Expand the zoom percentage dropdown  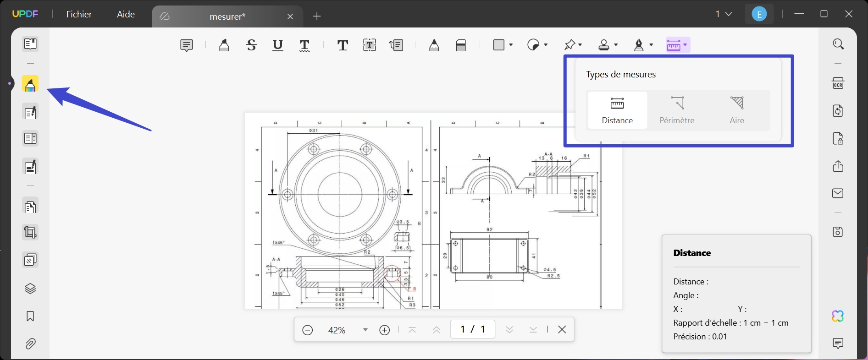(x=365, y=330)
